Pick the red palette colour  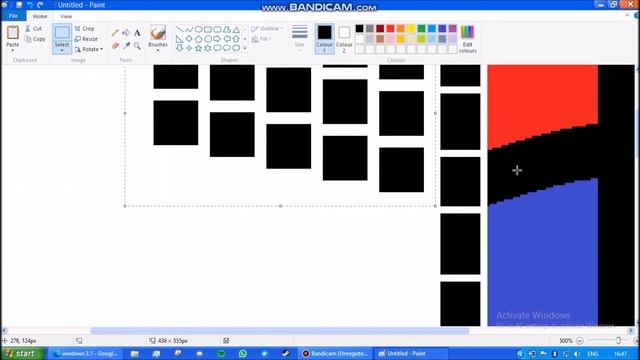391,29
